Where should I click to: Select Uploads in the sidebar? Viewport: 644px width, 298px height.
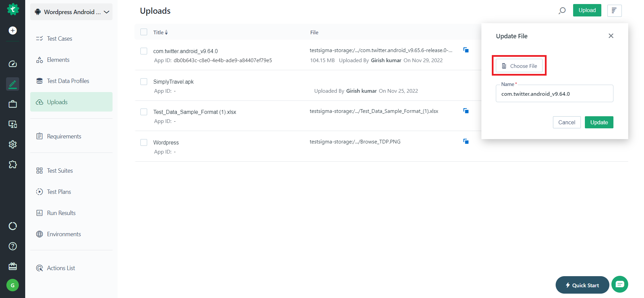coord(71,102)
